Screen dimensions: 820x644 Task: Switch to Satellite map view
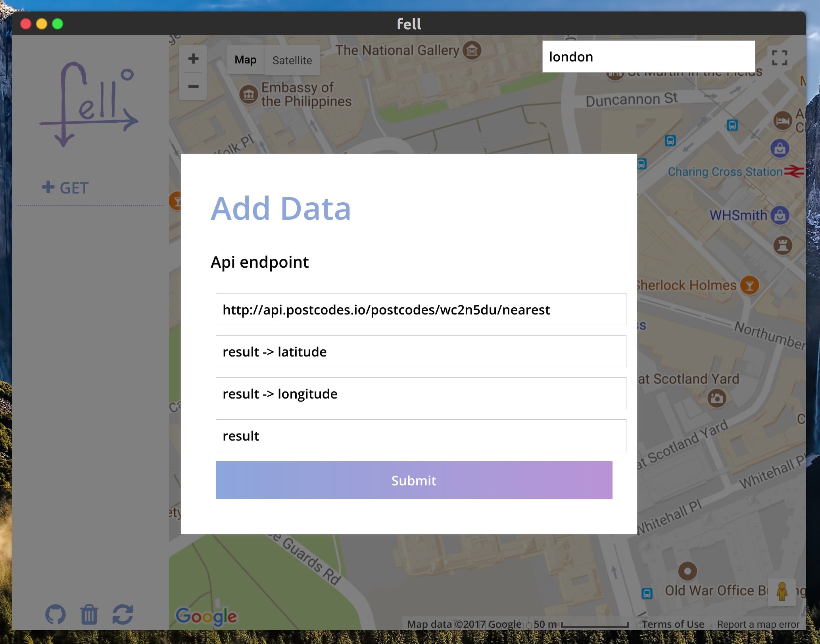pyautogui.click(x=292, y=60)
